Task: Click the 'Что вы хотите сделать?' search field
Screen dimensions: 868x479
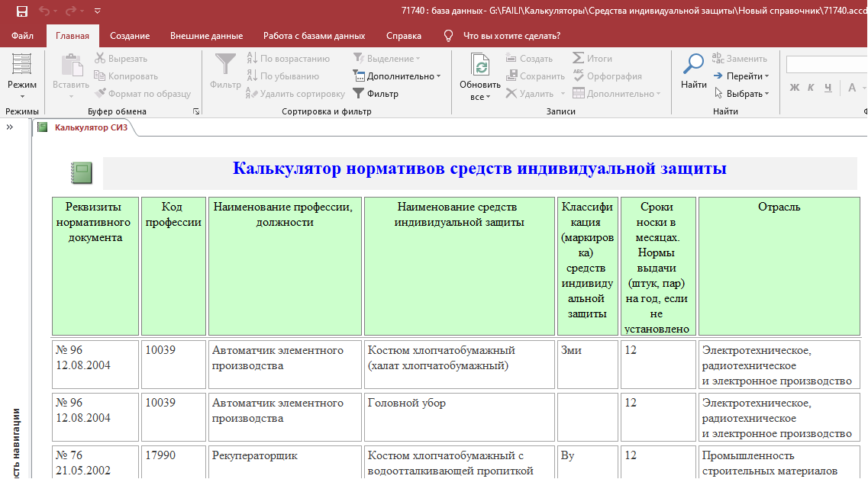Action: 511,36
